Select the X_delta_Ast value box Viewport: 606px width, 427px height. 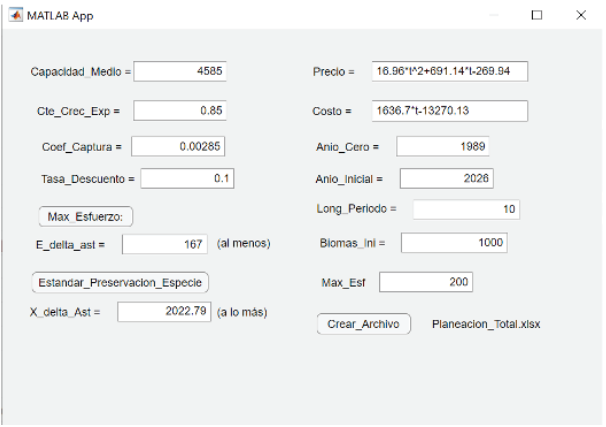[x=164, y=312]
